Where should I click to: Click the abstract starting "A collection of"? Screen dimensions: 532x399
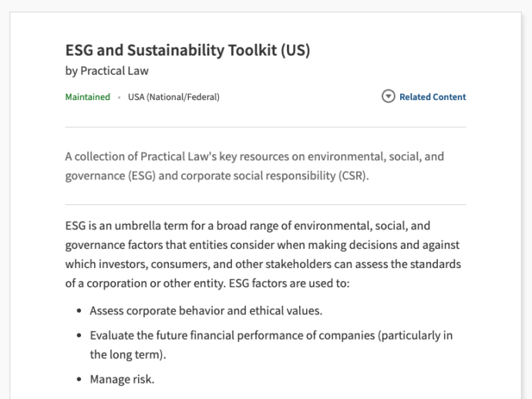point(254,165)
